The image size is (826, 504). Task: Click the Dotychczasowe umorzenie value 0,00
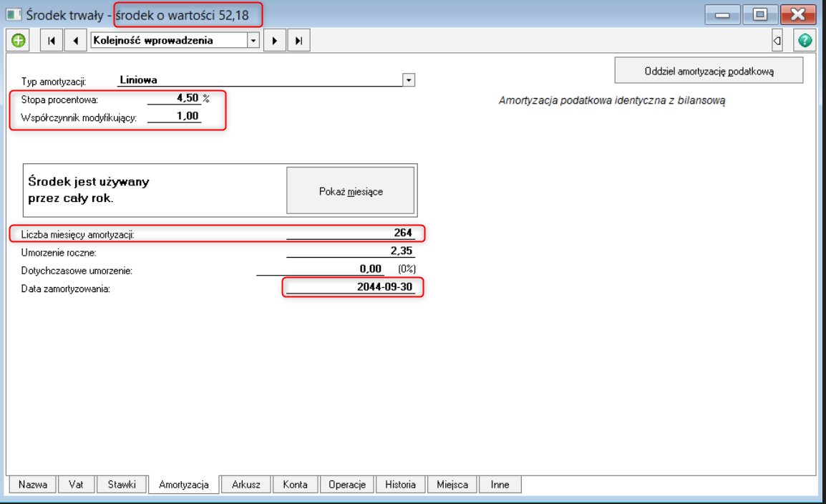tap(320, 269)
